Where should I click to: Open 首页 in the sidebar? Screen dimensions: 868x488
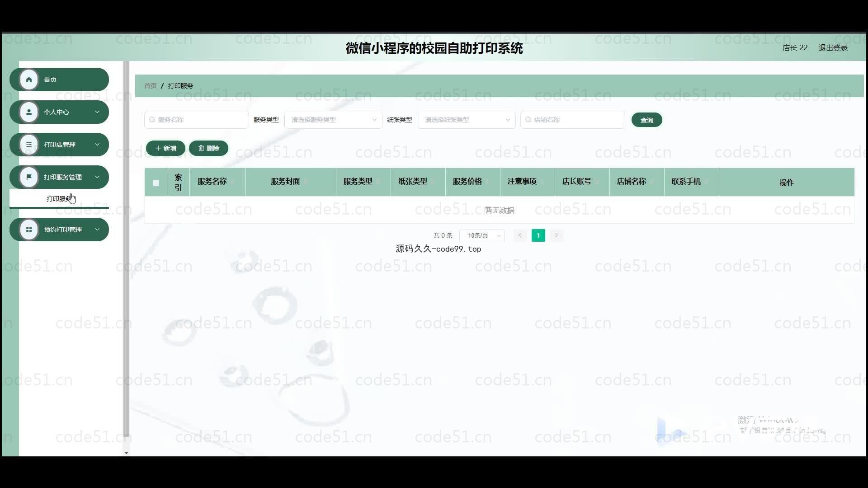click(59, 80)
